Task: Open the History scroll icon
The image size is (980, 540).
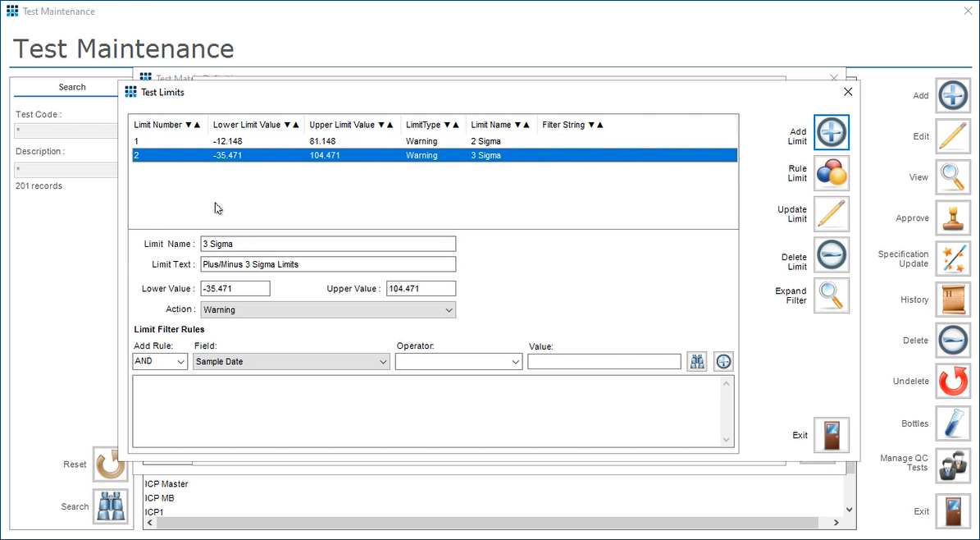Action: [x=952, y=300]
